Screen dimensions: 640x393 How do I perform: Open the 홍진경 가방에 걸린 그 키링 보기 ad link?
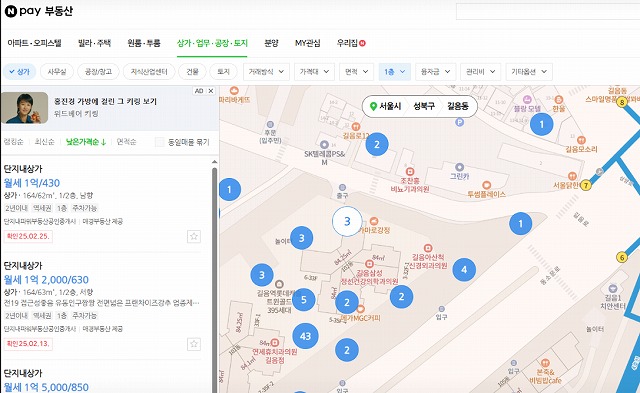click(105, 101)
